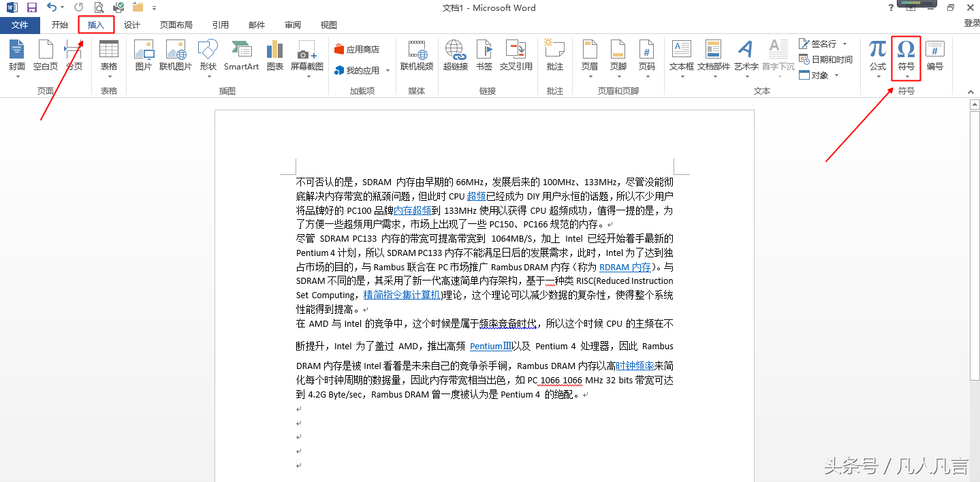Insert an online picture via 联机图片

click(176, 55)
